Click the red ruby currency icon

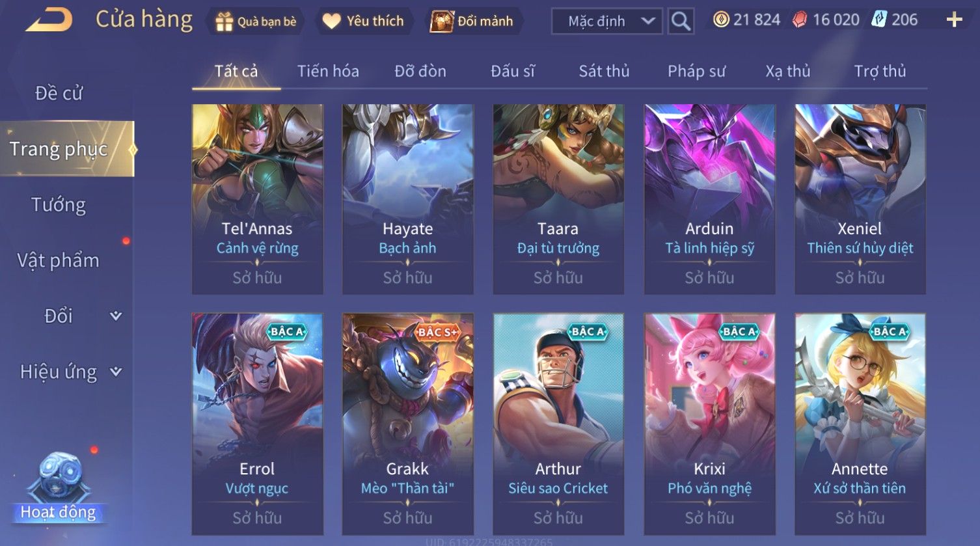pos(799,20)
